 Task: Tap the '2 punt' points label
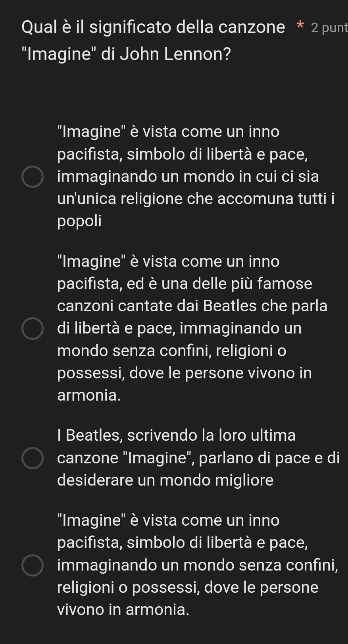[329, 27]
